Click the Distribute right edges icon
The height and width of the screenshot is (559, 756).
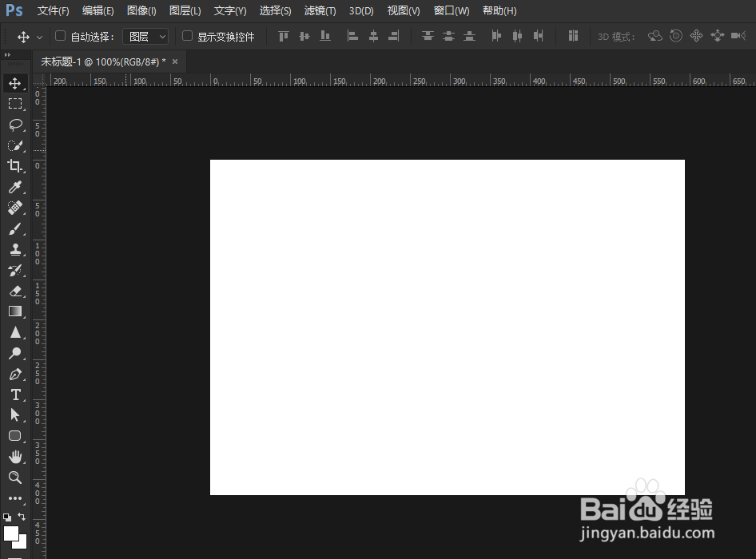coord(538,36)
